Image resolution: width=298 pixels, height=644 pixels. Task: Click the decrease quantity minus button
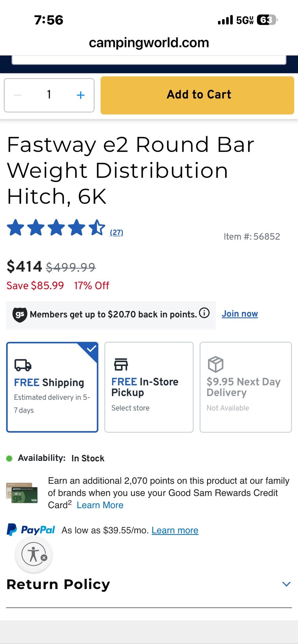click(x=17, y=95)
